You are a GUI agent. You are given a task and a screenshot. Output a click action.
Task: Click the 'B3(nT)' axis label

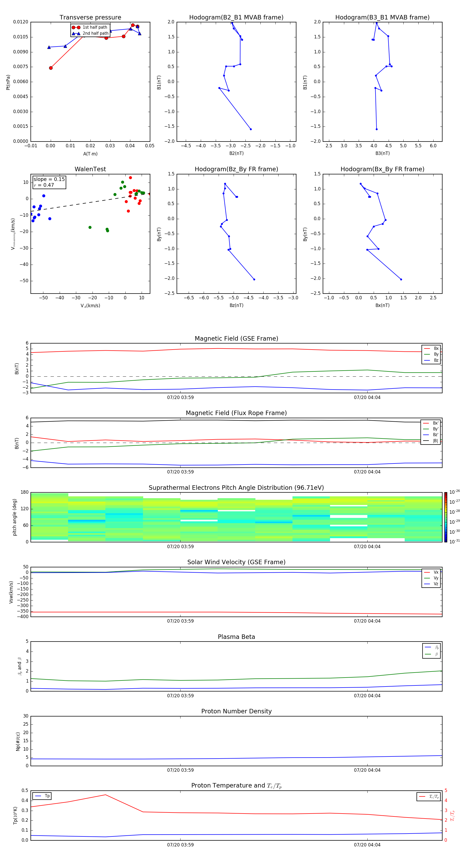coord(382,153)
